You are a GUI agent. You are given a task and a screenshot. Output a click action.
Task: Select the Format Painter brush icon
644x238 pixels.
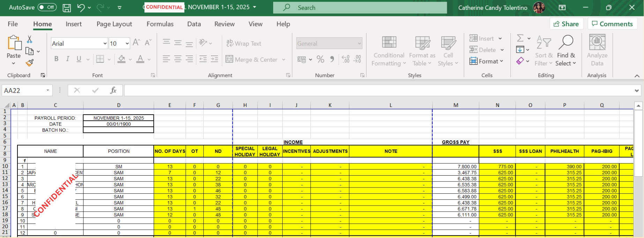30,63
